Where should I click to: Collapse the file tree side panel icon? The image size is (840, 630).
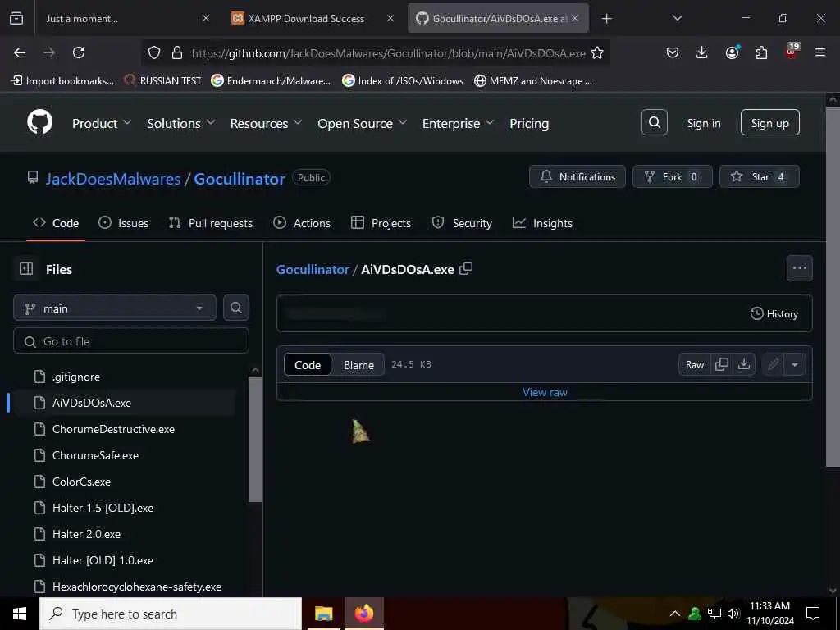(x=26, y=268)
